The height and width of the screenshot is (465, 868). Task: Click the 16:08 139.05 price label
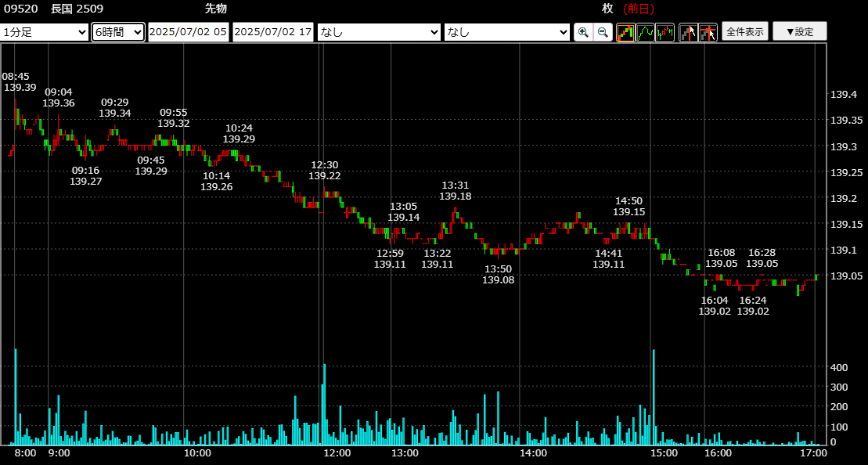(x=722, y=258)
